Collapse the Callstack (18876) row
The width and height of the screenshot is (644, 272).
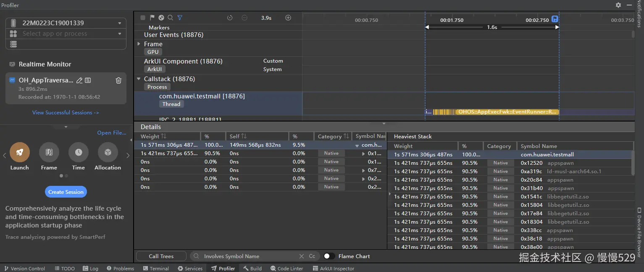(139, 79)
